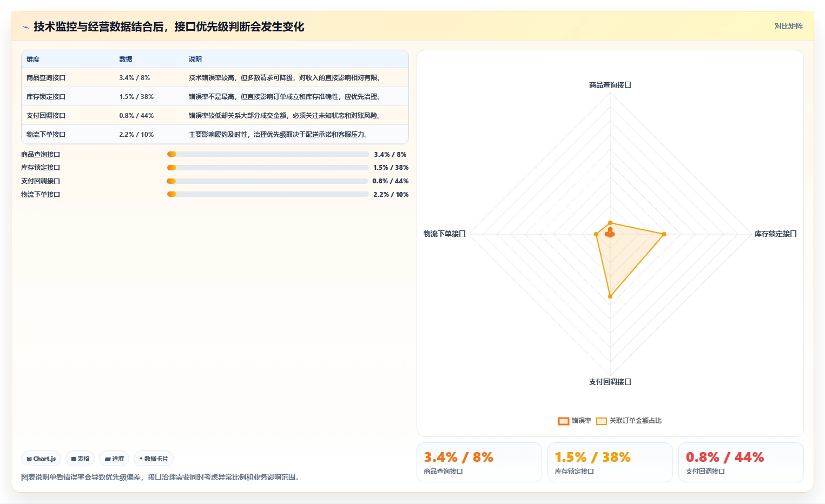Click radar axis label 库存锁定接口 at right
Screen dimensions: 825x504
[x=776, y=234]
